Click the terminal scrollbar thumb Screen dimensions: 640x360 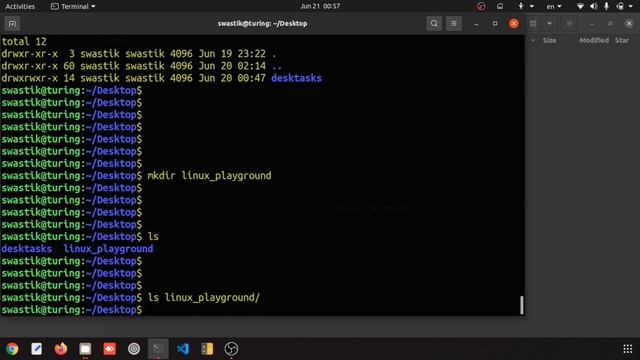click(x=522, y=305)
